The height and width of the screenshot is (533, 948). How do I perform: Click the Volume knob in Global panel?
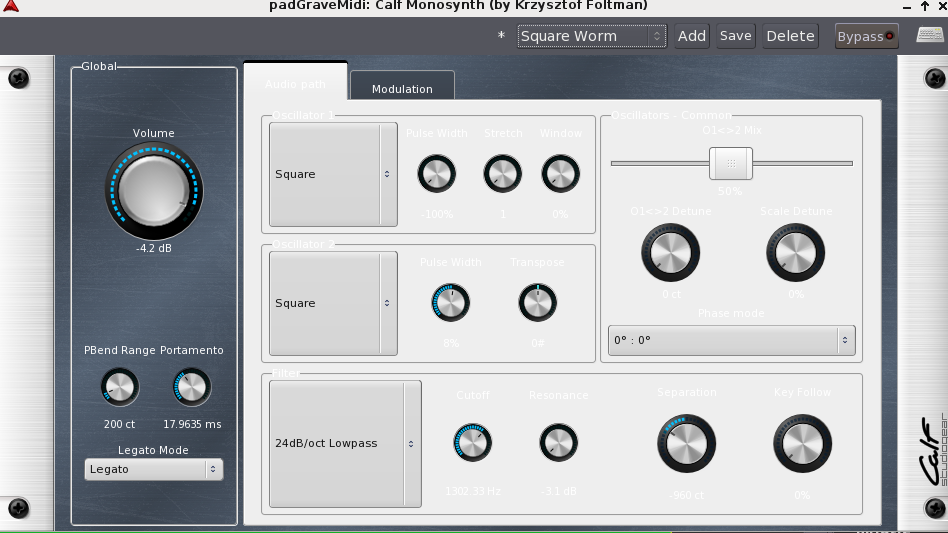tap(153, 190)
